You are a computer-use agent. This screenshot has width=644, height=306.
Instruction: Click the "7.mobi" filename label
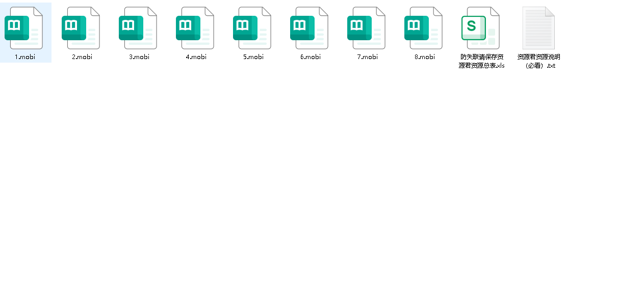368,57
